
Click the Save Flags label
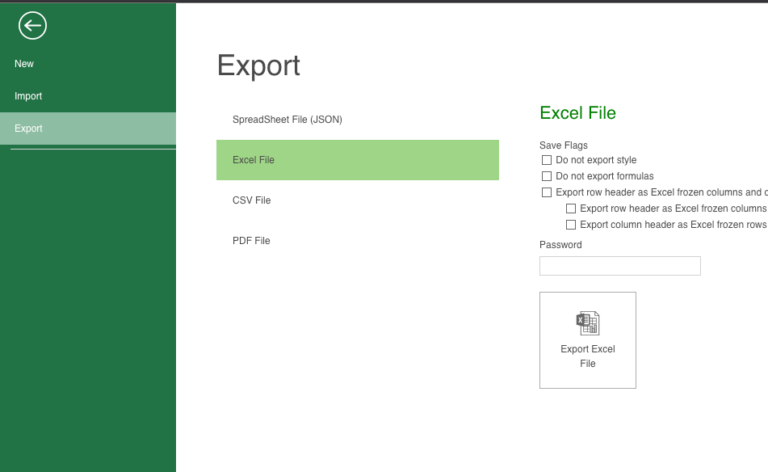click(x=563, y=145)
